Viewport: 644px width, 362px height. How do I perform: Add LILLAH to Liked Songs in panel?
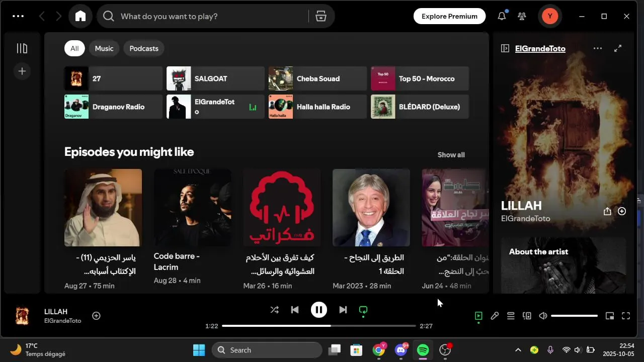tap(622, 211)
